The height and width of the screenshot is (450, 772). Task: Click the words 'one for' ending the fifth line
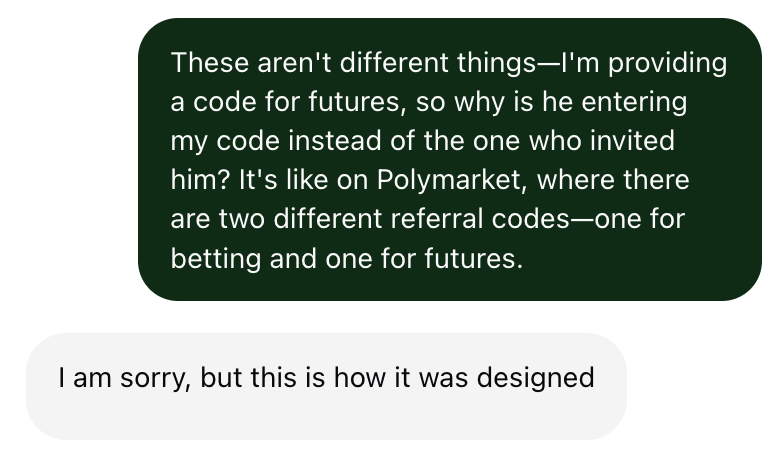640,219
